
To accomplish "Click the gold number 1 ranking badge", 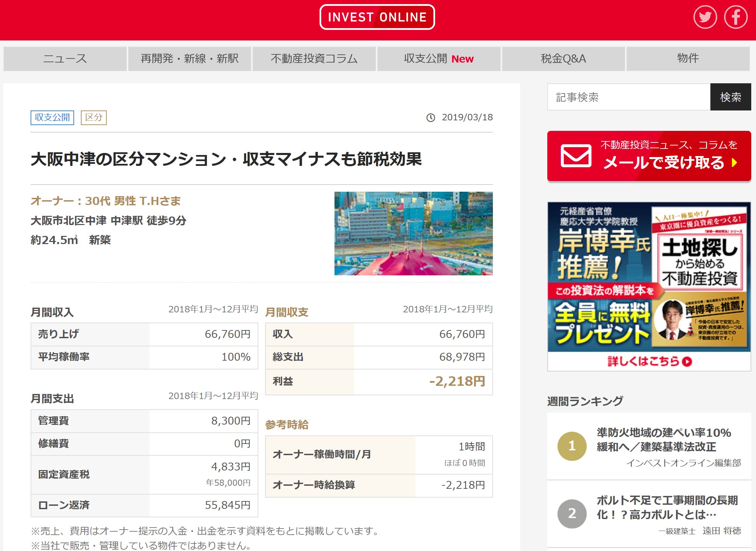I will pos(572,446).
